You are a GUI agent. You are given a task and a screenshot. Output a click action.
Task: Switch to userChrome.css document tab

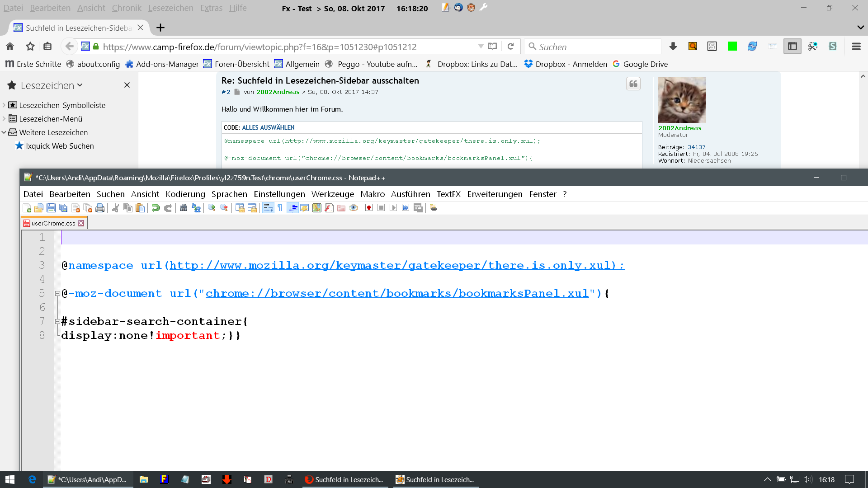coord(53,223)
